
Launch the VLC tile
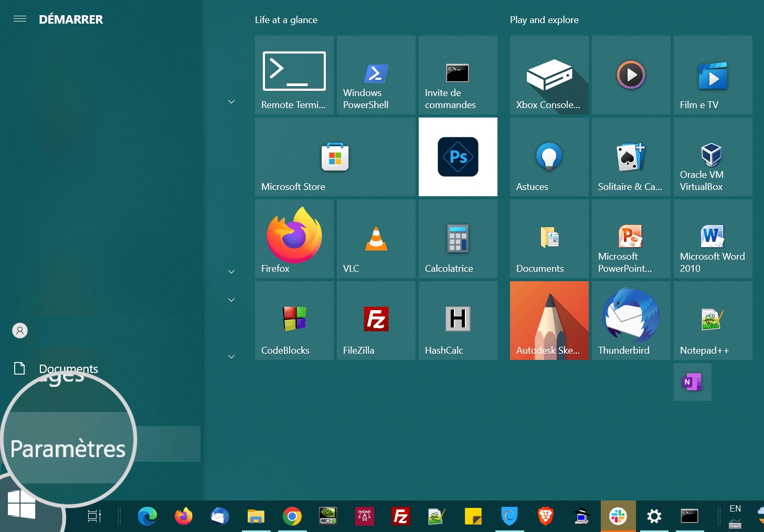376,239
